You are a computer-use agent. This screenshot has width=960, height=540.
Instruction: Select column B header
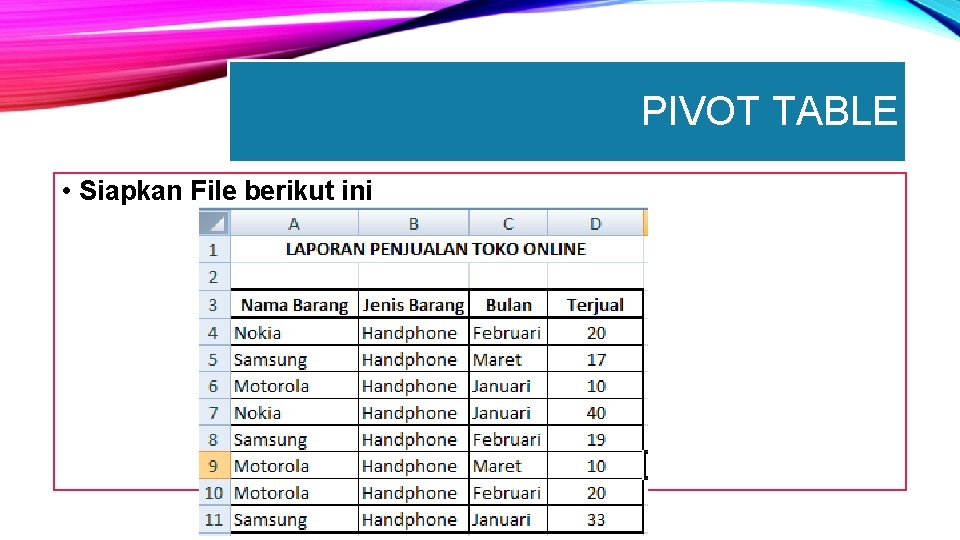pyautogui.click(x=413, y=223)
